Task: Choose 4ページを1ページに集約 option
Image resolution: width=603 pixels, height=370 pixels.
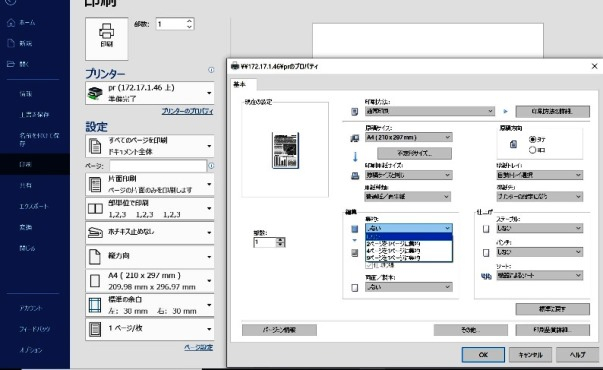Action: [x=409, y=251]
